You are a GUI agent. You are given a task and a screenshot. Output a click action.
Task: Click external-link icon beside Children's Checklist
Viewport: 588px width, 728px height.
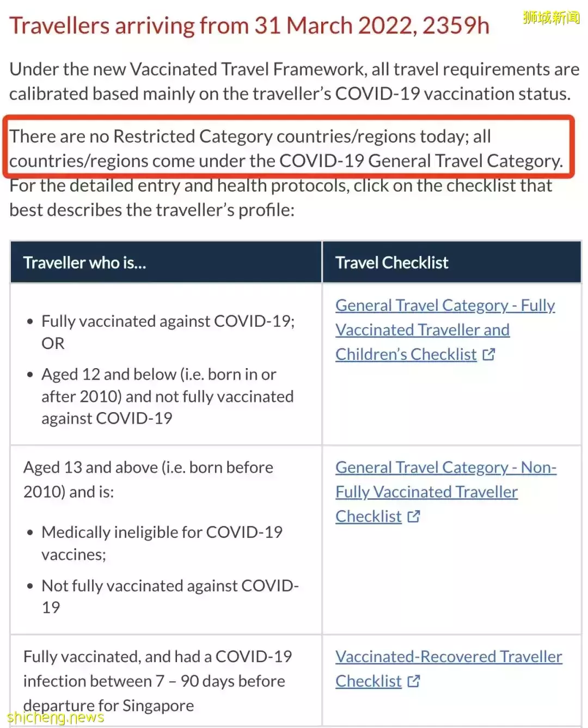pyautogui.click(x=489, y=354)
